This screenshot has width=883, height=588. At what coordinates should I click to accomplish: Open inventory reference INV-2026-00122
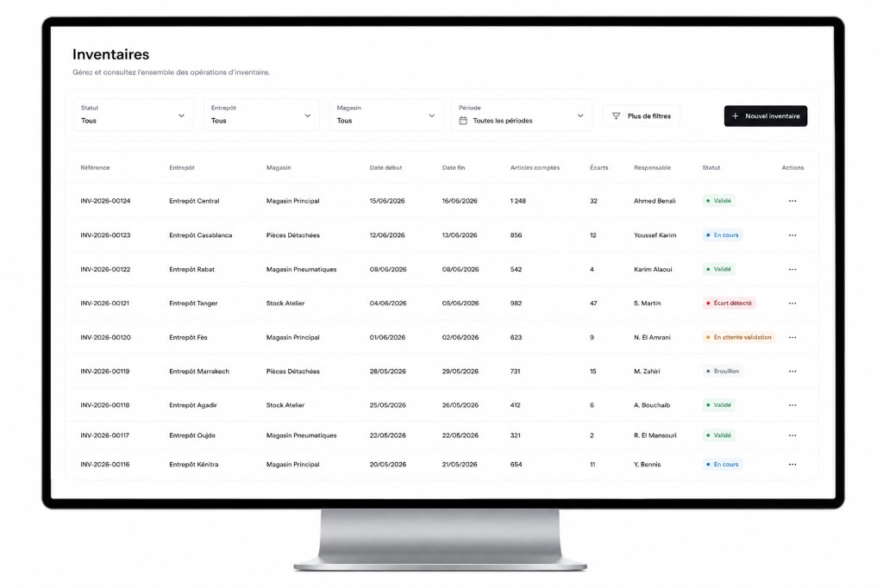pos(105,269)
